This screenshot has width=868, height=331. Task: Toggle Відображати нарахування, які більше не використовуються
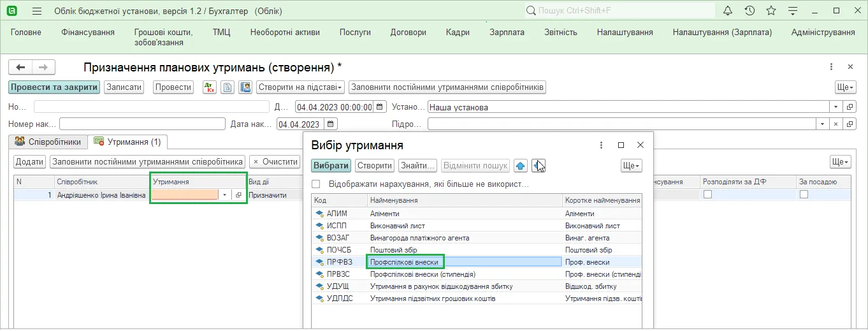click(316, 184)
